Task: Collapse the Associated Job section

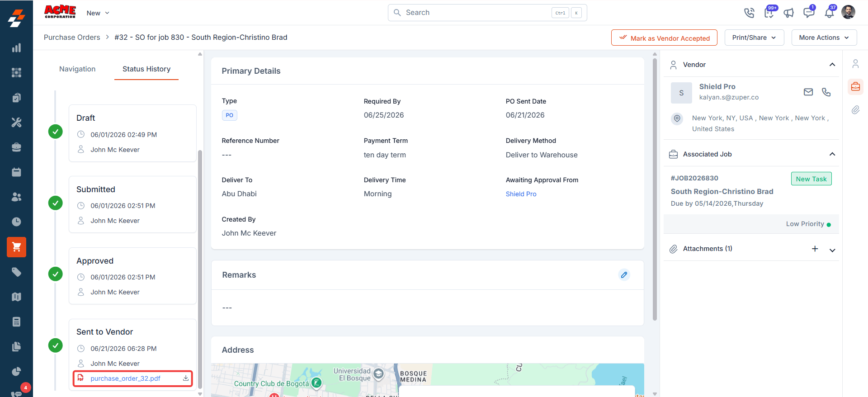Action: coord(832,154)
